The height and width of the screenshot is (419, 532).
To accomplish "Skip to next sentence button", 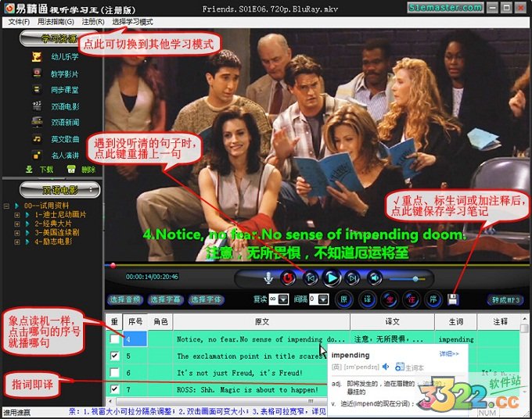I will coord(353,278).
